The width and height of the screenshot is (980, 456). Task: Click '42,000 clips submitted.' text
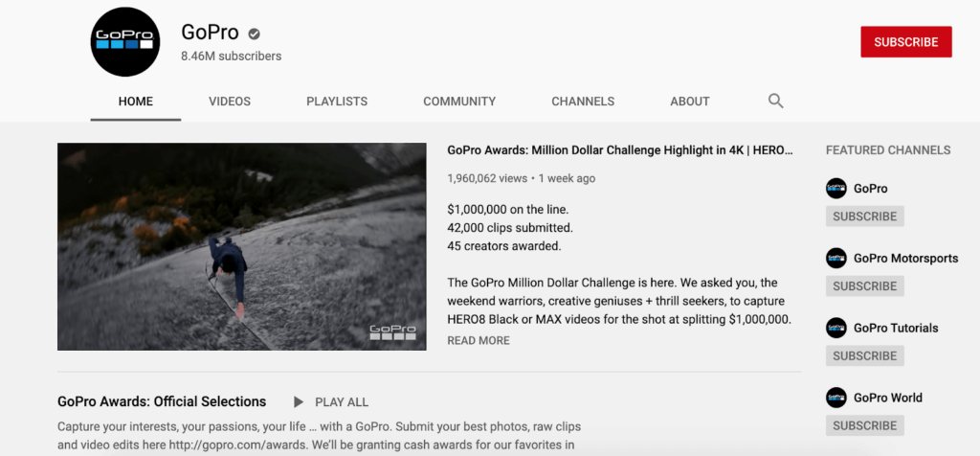click(x=510, y=227)
